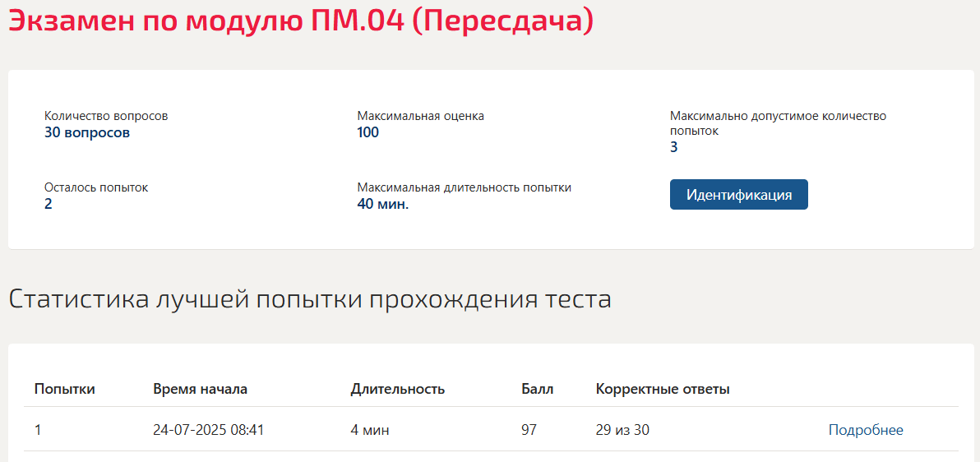
Task: Click the Время начала column header
Action: 200,389
